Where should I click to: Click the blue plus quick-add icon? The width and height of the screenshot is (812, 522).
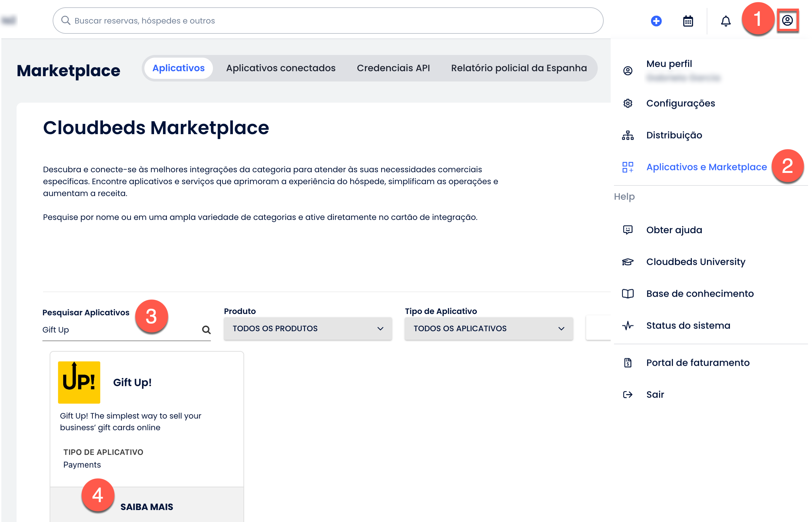pos(656,21)
